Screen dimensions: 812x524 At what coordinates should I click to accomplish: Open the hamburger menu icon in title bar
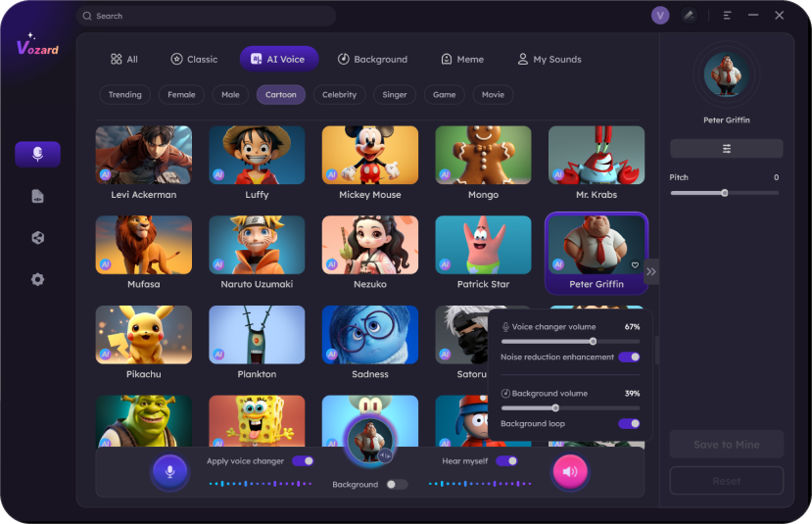pyautogui.click(x=727, y=16)
